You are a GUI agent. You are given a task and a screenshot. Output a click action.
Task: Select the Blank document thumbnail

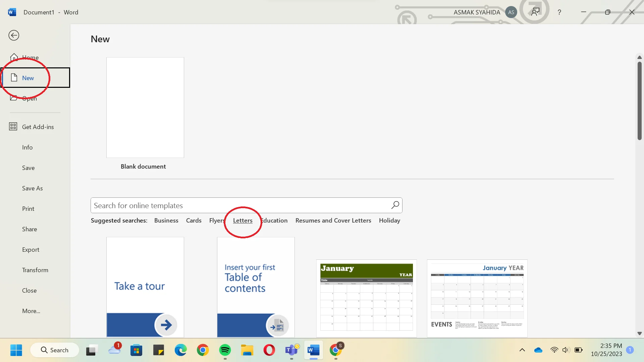pos(145,108)
